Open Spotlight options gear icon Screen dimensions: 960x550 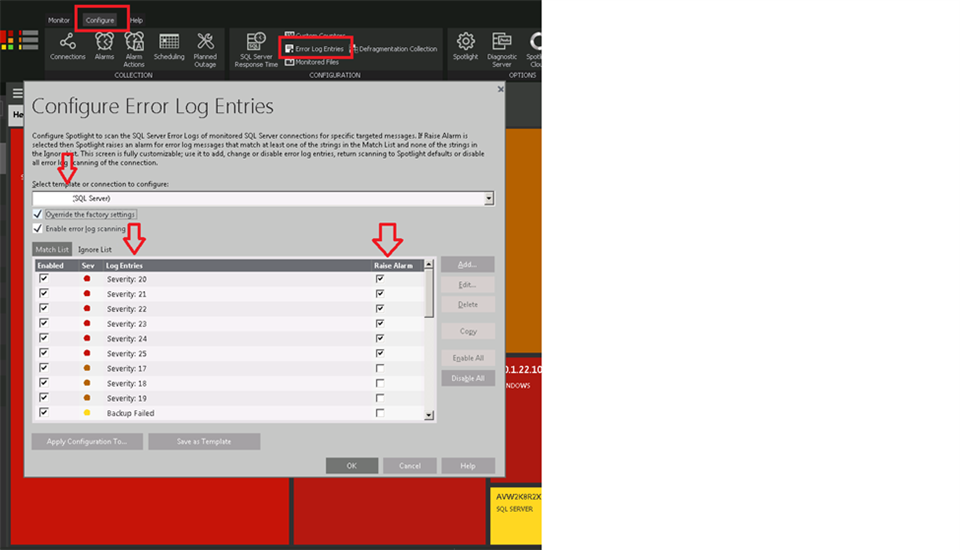point(465,47)
